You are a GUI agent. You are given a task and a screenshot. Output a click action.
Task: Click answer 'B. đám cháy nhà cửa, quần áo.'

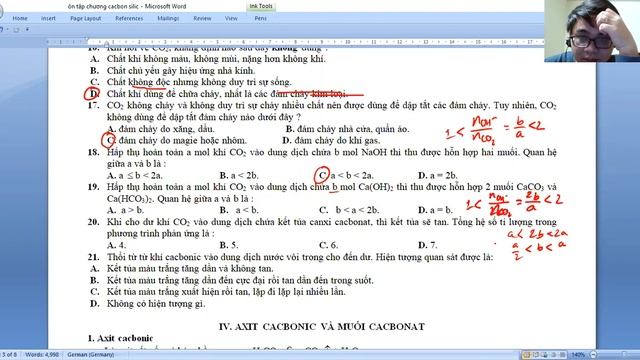(347, 129)
